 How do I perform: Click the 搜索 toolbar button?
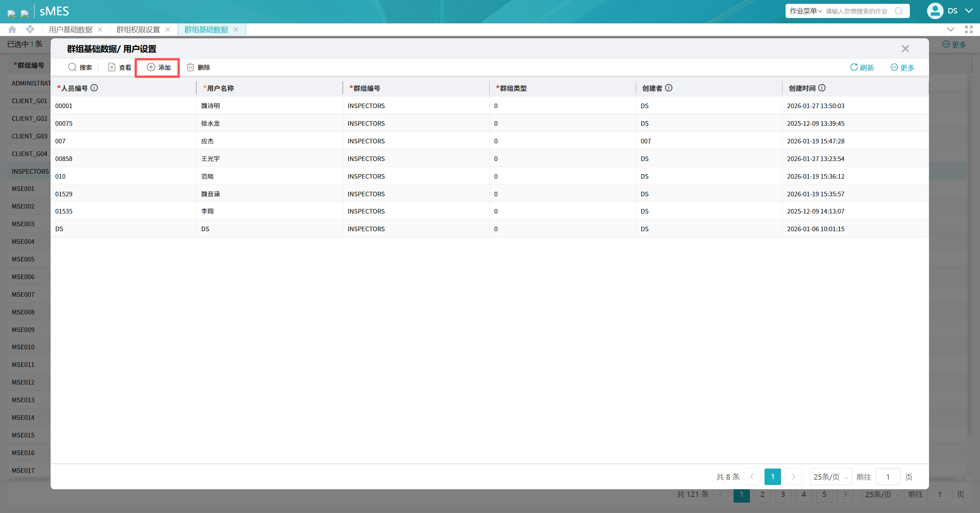coord(80,67)
